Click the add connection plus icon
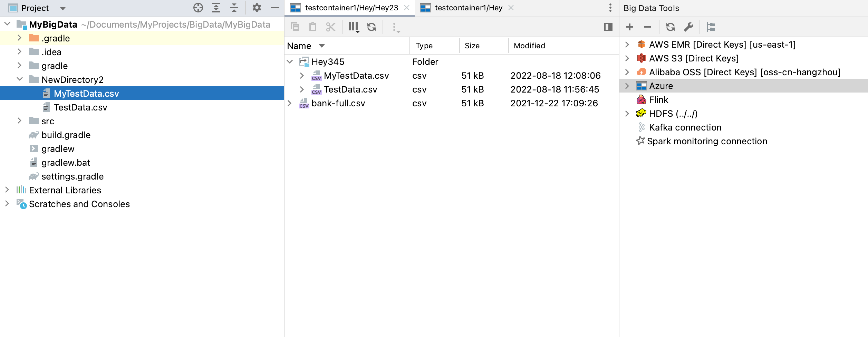 tap(629, 27)
